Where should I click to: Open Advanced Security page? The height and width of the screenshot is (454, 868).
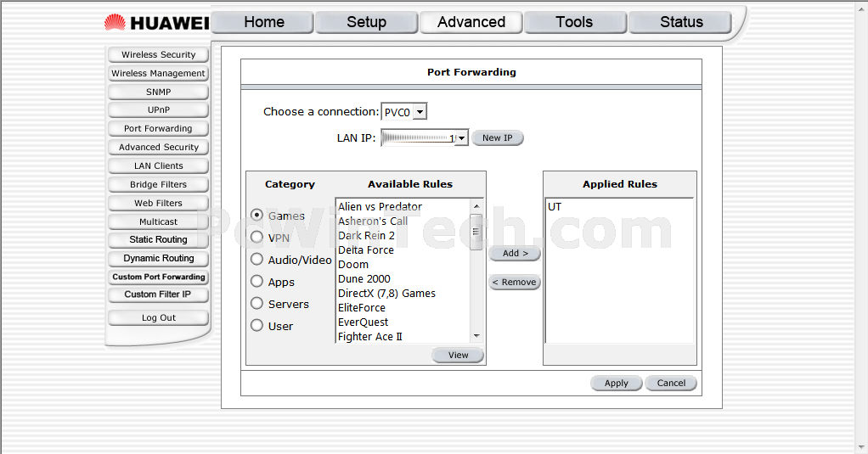158,147
